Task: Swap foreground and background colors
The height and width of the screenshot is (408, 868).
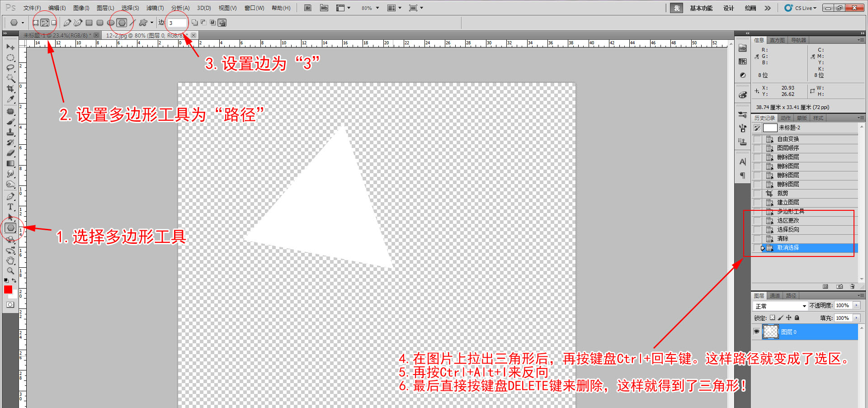Action: (x=14, y=280)
